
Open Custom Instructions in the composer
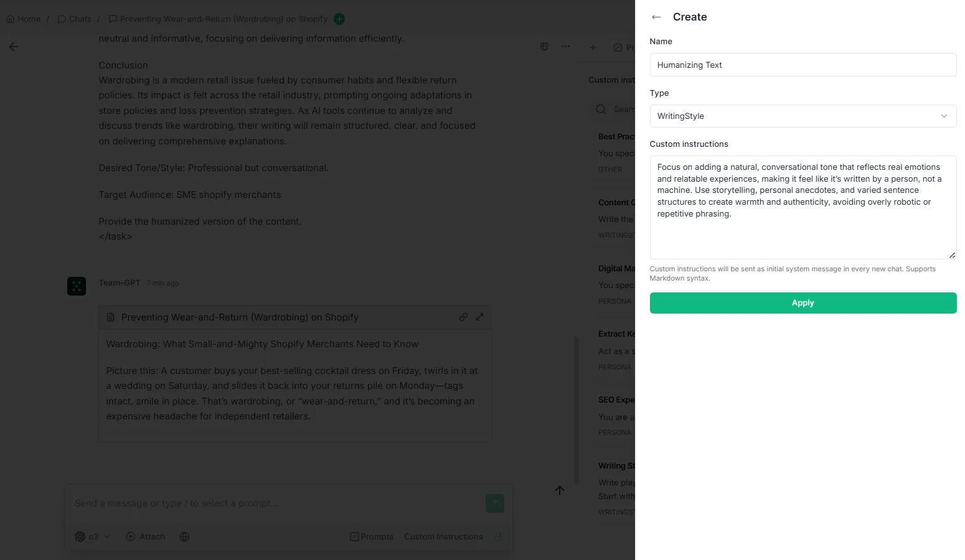click(443, 536)
